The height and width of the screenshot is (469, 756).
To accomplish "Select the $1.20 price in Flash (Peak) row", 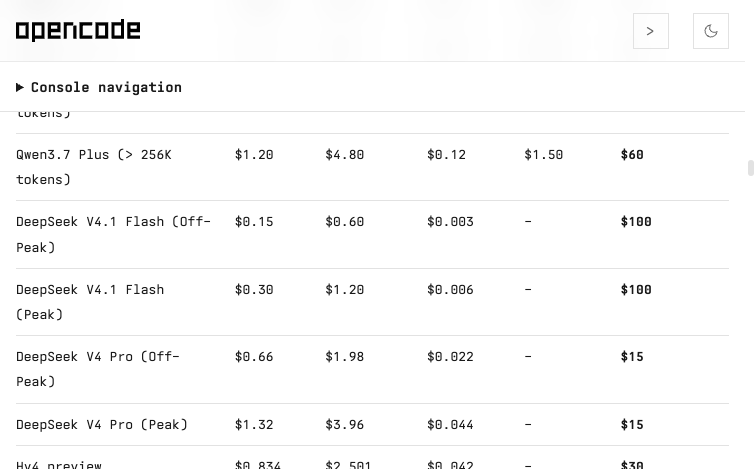I will pos(345,290).
